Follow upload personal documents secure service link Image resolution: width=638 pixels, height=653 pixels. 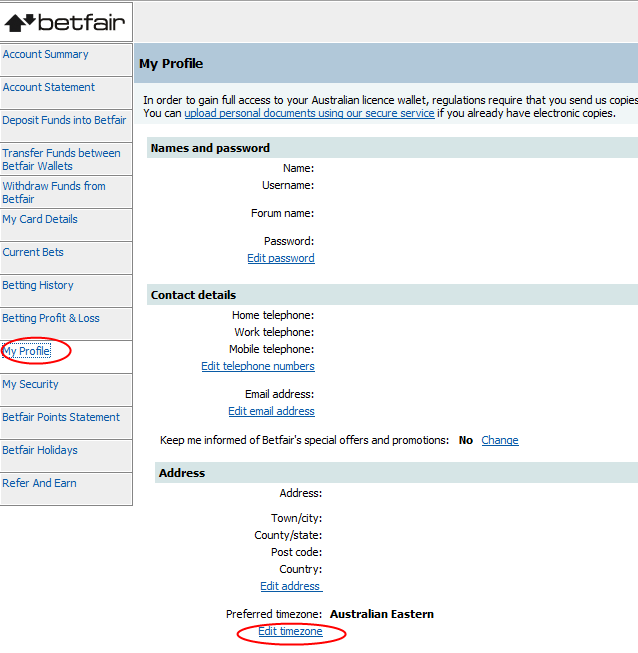point(309,113)
